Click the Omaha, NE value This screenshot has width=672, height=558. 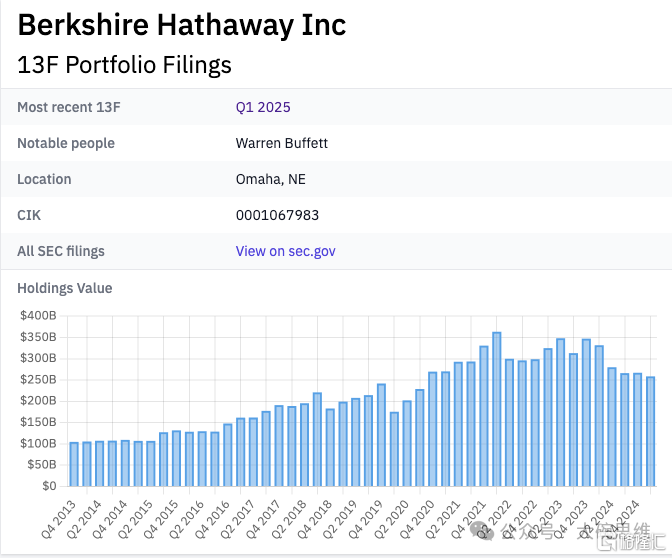coord(270,179)
